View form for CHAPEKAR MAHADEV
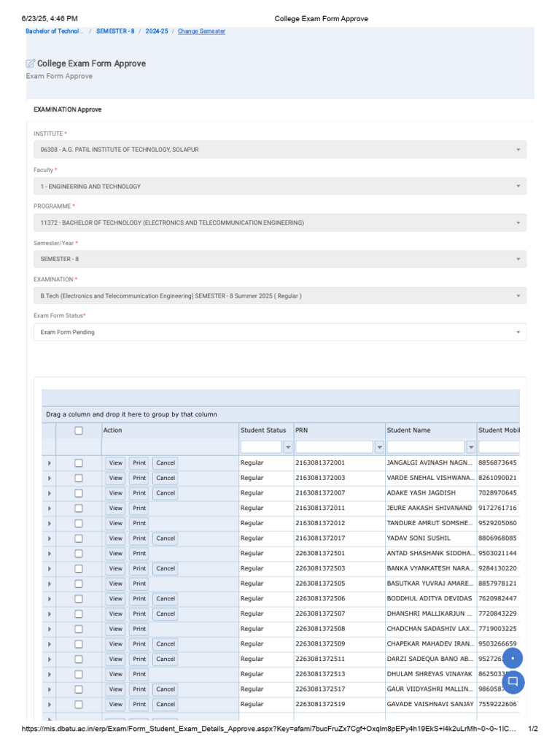Viewport: 560px width, 747px height. click(x=116, y=644)
